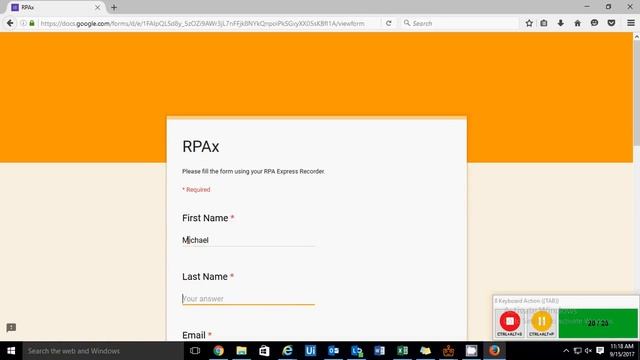Screen dimensions: 640x360
Task: Click the First Name field containing Michael
Action: click(248, 240)
